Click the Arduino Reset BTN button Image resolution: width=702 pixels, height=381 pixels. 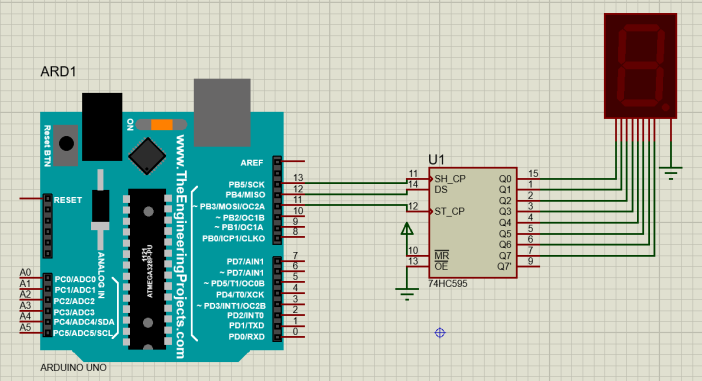pos(67,144)
